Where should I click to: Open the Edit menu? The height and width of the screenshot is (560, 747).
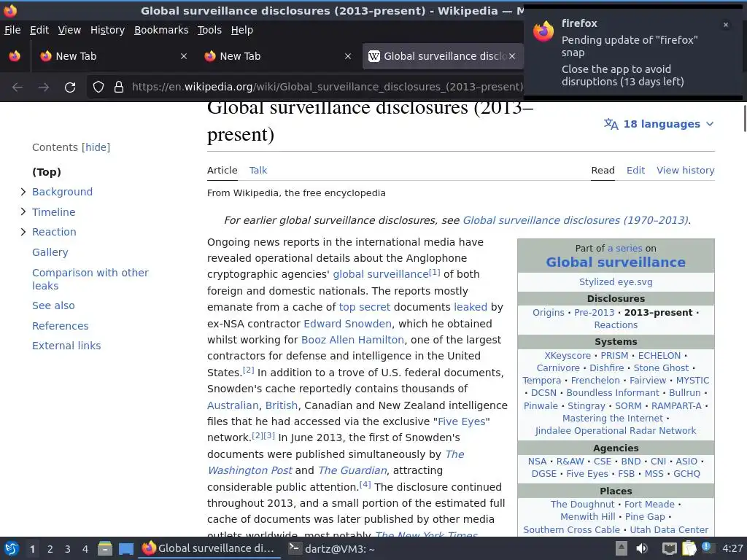pyautogui.click(x=39, y=30)
